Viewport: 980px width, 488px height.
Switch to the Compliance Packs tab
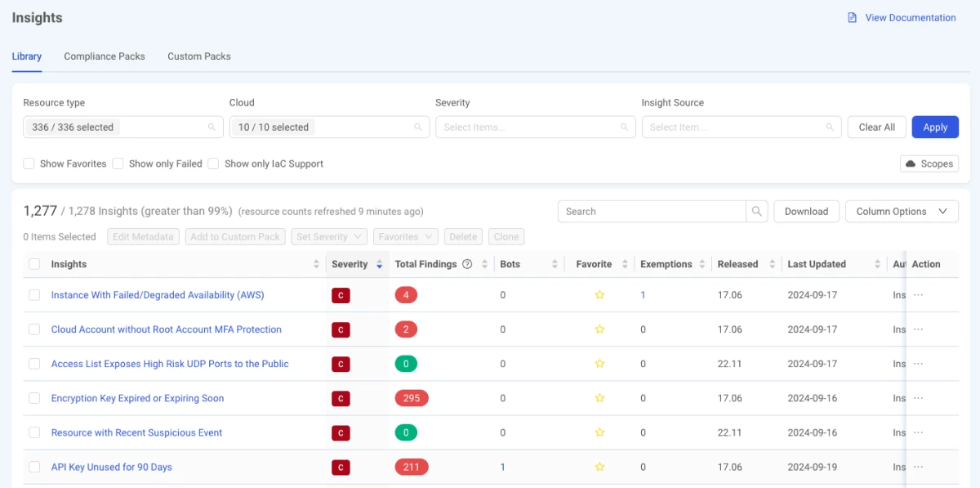pyautogui.click(x=105, y=56)
